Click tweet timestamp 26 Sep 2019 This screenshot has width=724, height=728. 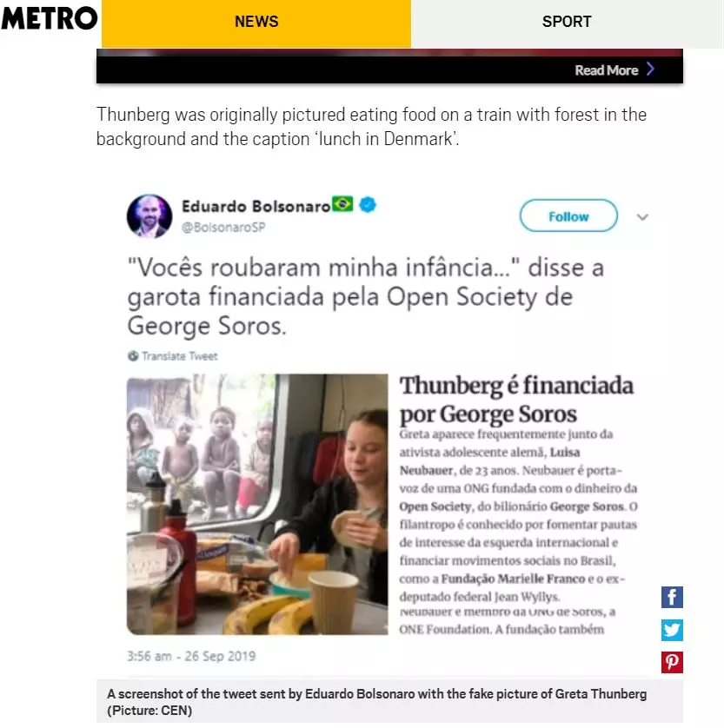point(191,656)
